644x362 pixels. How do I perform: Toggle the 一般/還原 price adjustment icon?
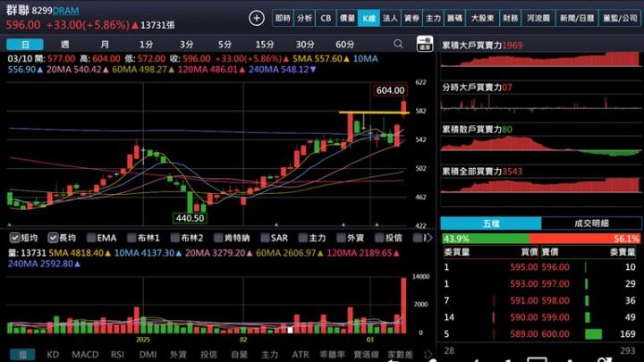tap(425, 44)
